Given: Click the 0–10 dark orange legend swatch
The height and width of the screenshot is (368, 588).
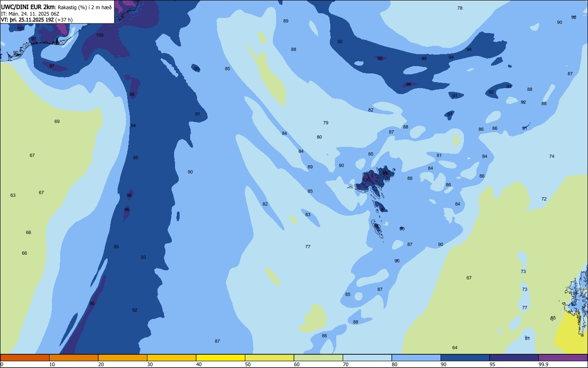Looking at the screenshot, I should pyautogui.click(x=25, y=357).
